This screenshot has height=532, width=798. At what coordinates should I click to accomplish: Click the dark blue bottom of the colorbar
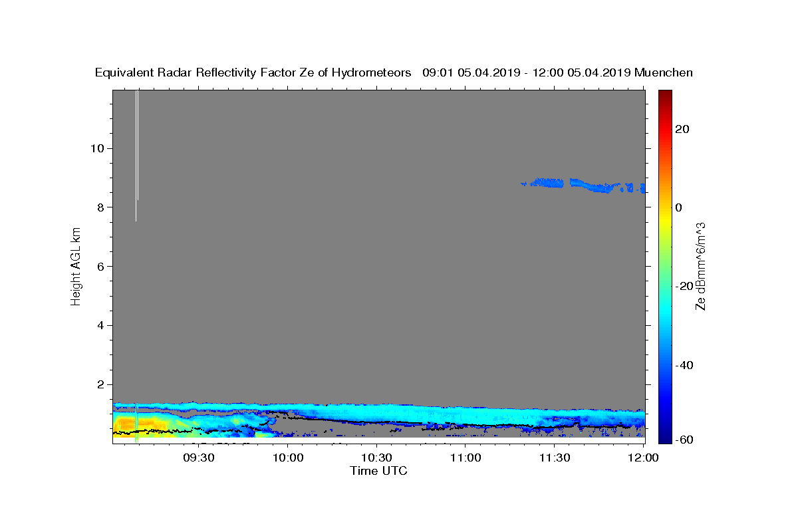pos(664,438)
